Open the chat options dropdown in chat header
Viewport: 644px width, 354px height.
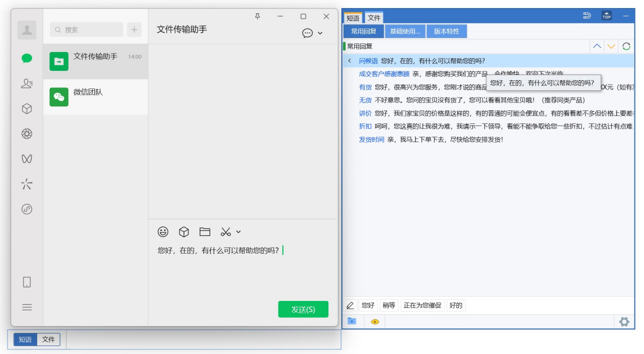pos(307,33)
